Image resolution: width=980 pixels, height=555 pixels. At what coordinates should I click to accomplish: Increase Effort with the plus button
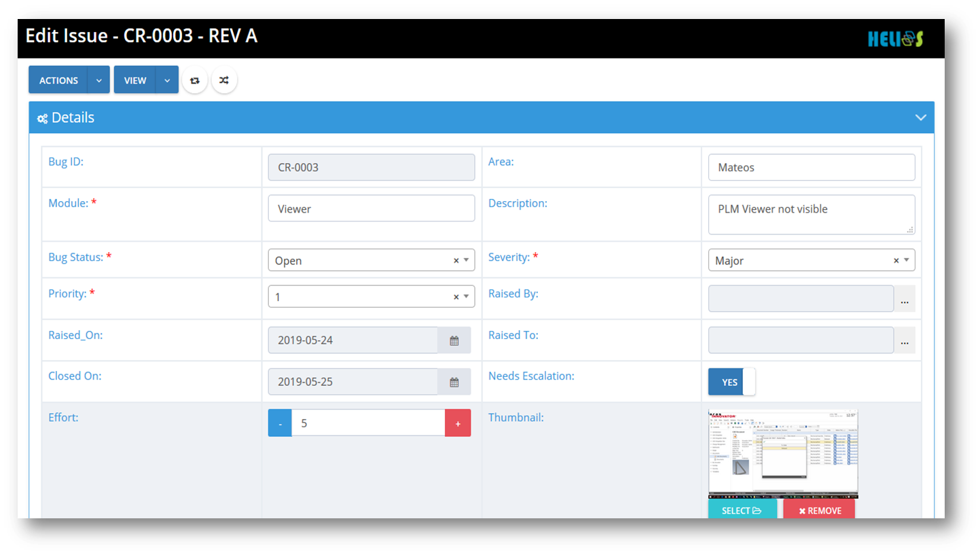pyautogui.click(x=458, y=423)
